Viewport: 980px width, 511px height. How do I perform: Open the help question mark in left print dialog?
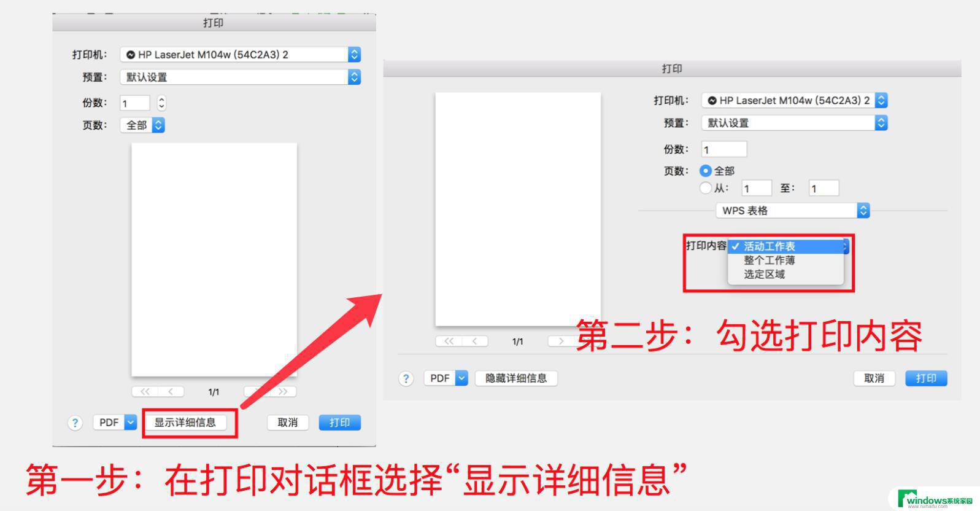point(75,423)
